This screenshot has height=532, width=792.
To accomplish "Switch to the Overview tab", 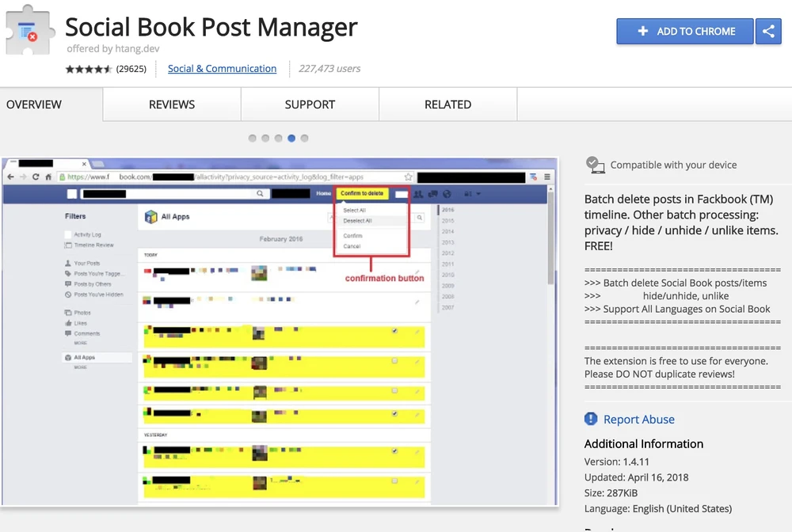I will click(x=34, y=104).
